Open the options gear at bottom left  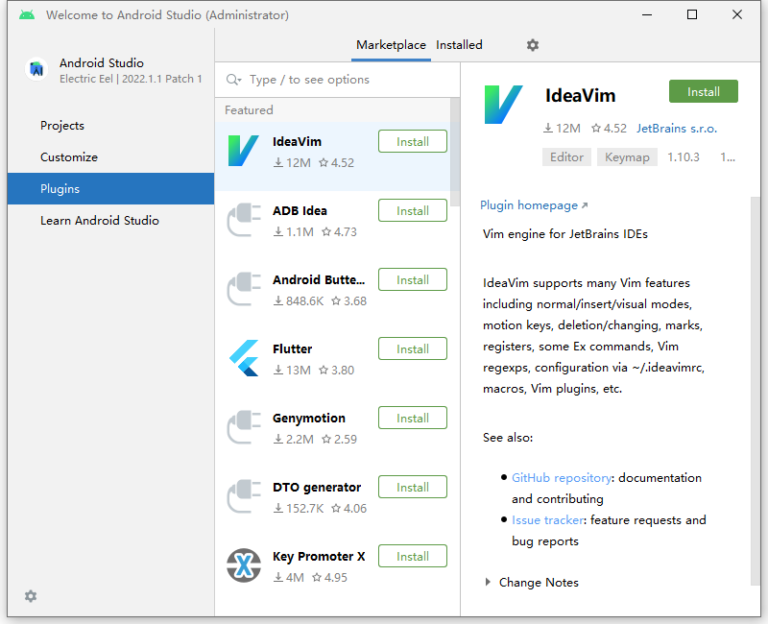(x=31, y=596)
